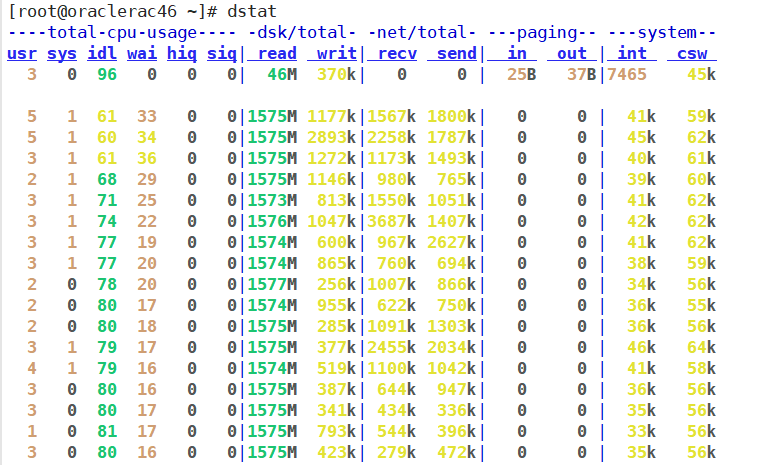
Task: Select the 793k write value
Action: coord(337,431)
